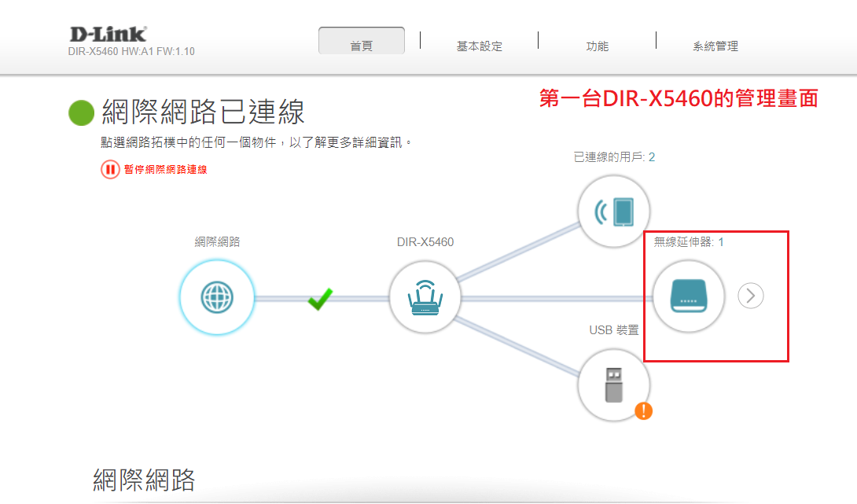The width and height of the screenshot is (857, 504).
Task: Click the green checkmark connection status
Action: click(320, 299)
